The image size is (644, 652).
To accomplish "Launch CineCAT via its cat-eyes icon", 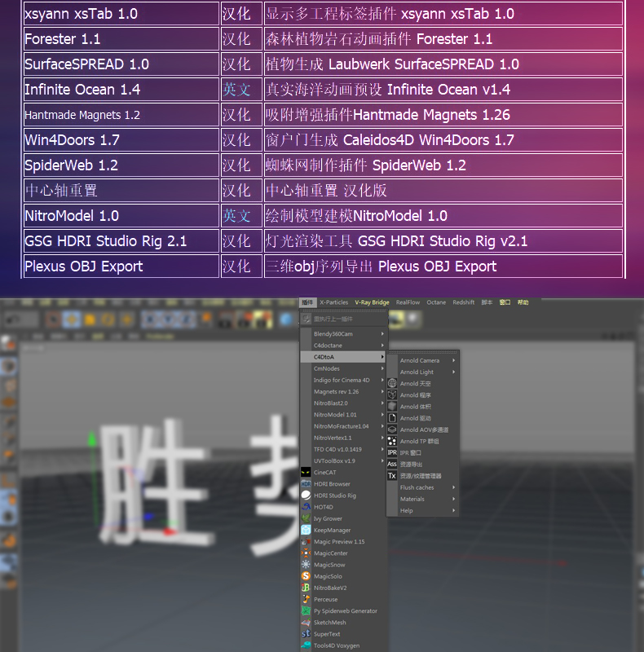I will 306,473.
